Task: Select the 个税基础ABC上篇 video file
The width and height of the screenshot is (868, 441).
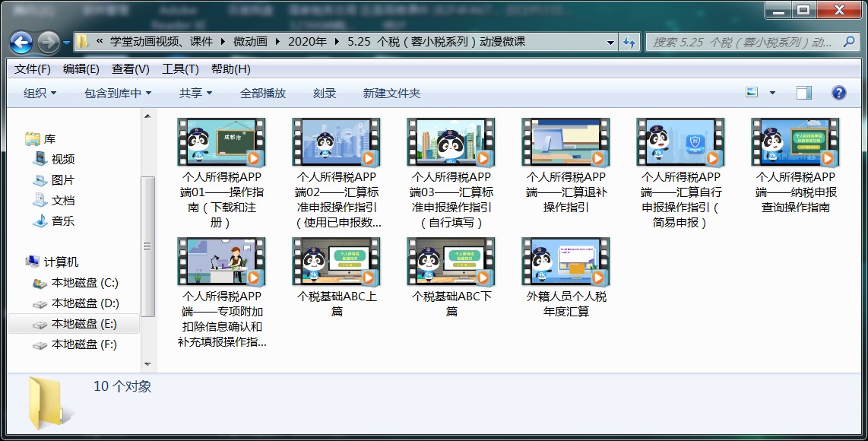Action: click(337, 262)
